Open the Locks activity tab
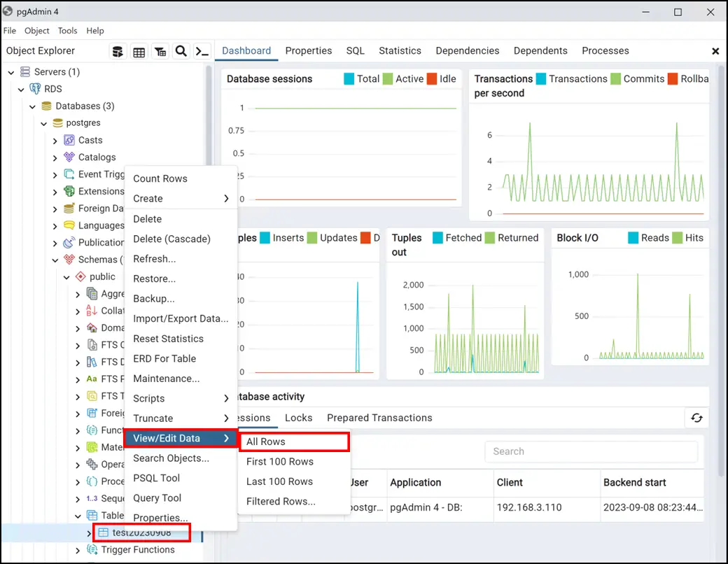This screenshot has height=564, width=728. 298,418
